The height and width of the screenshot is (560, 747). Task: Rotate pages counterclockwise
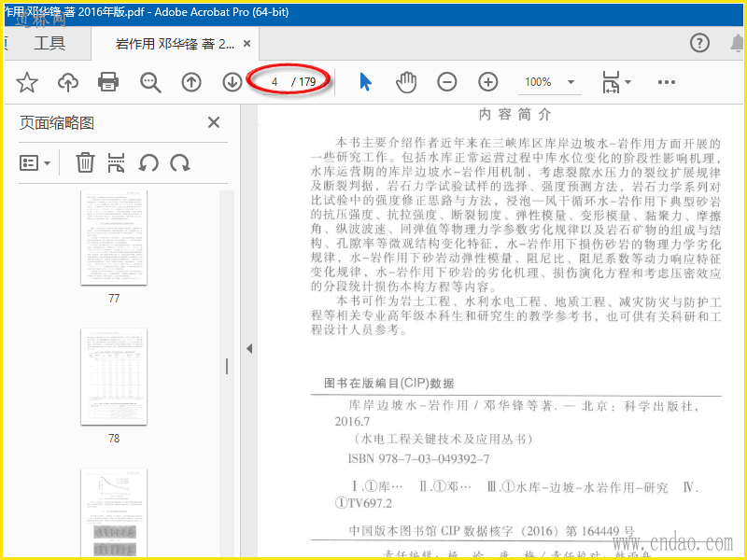(x=148, y=162)
